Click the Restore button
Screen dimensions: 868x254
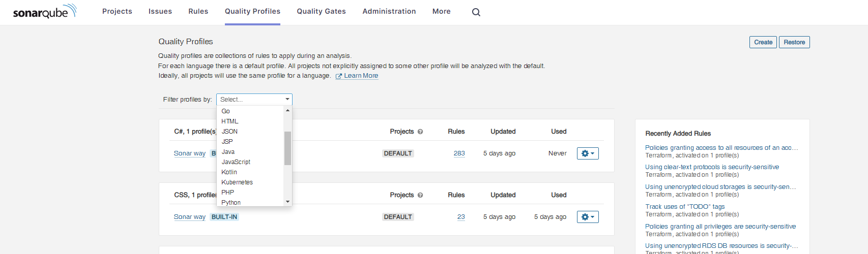[x=794, y=42]
